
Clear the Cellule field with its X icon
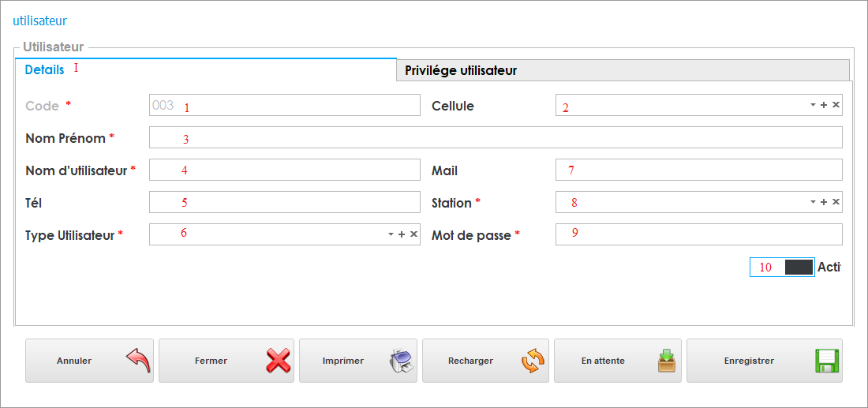(x=836, y=105)
